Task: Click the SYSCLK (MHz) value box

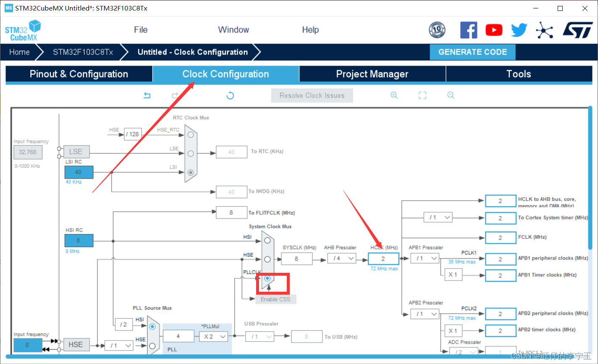Action: 297,258
